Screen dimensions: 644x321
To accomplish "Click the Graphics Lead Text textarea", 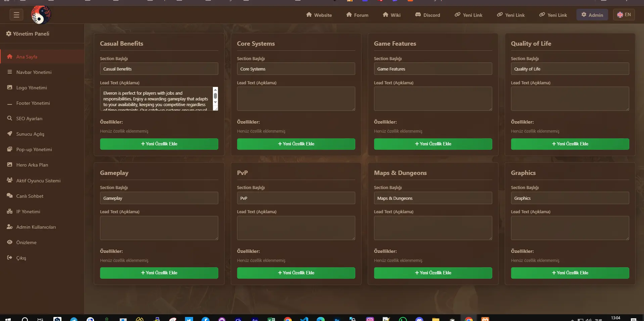I will point(570,228).
